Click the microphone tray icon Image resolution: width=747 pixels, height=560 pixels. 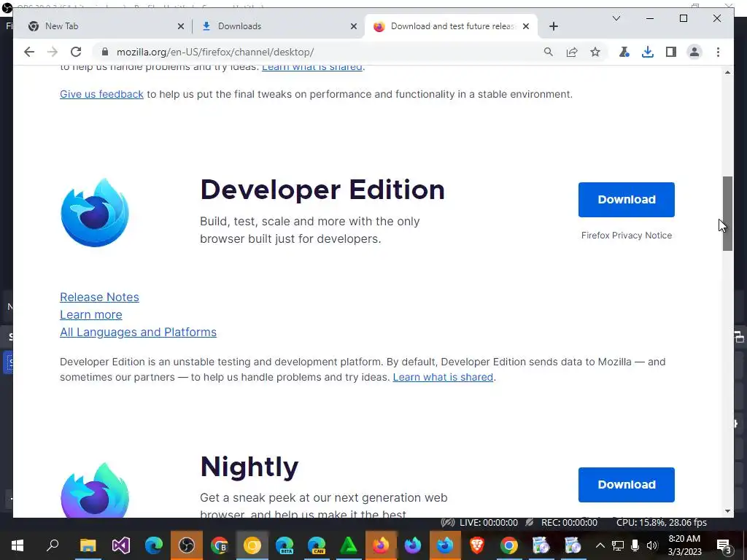coord(635,545)
